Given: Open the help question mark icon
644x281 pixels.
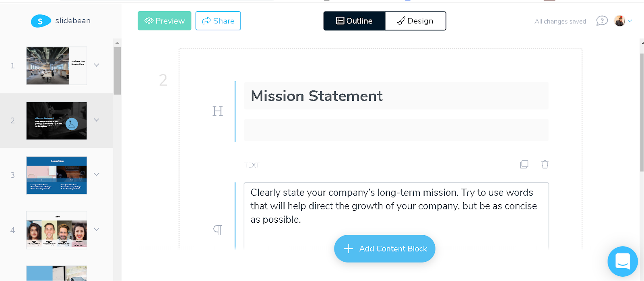Looking at the screenshot, I should point(602,21).
